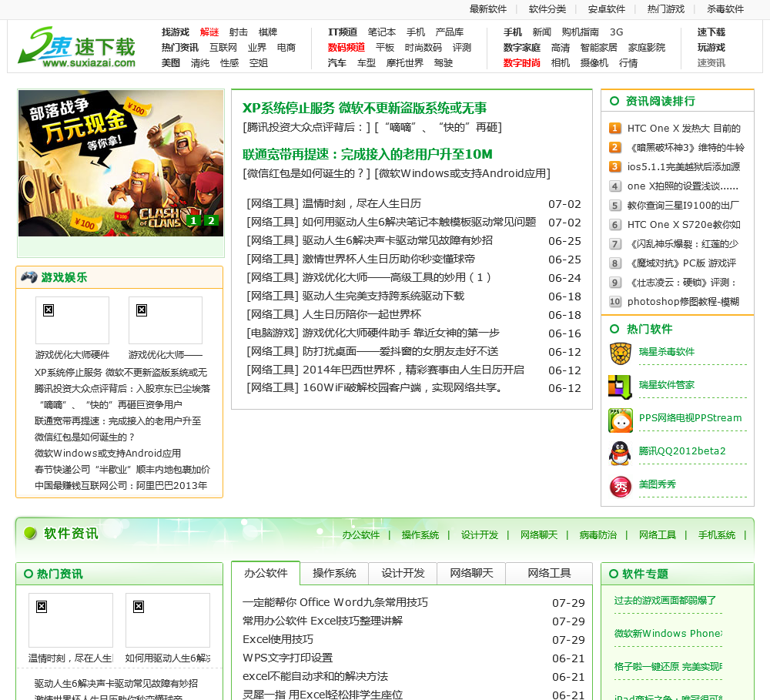Read headline XP系统停止服务 微软不更新盗版系统或无事
The height and width of the screenshot is (700, 770).
364,108
